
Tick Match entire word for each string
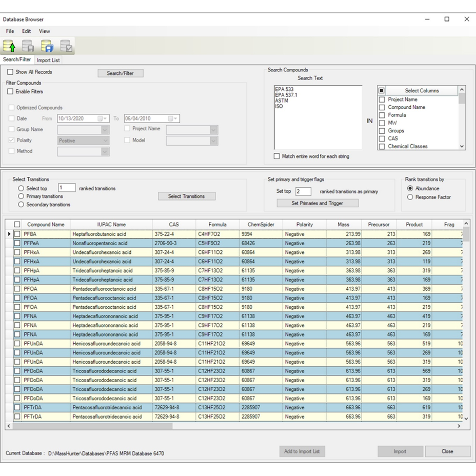pyautogui.click(x=277, y=156)
